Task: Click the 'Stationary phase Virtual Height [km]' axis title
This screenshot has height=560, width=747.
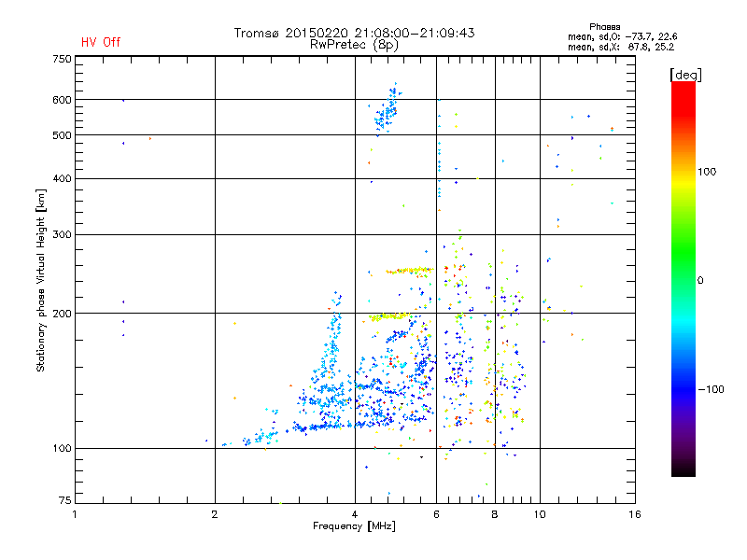Action: tap(40, 280)
